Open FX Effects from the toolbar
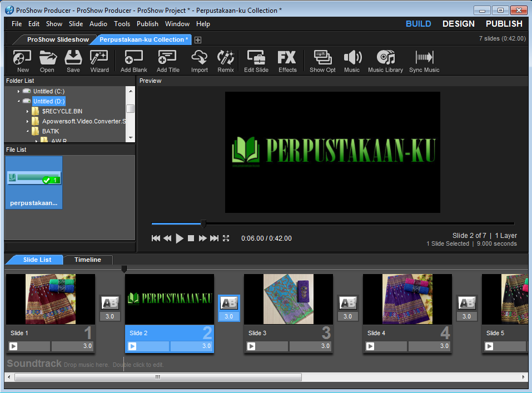 pyautogui.click(x=287, y=61)
